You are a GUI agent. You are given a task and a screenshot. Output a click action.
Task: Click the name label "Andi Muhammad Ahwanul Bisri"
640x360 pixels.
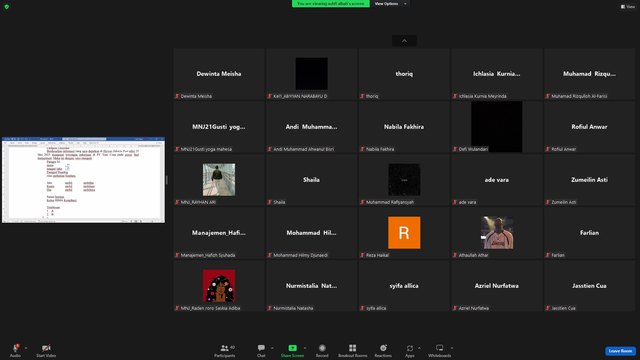(x=304, y=149)
